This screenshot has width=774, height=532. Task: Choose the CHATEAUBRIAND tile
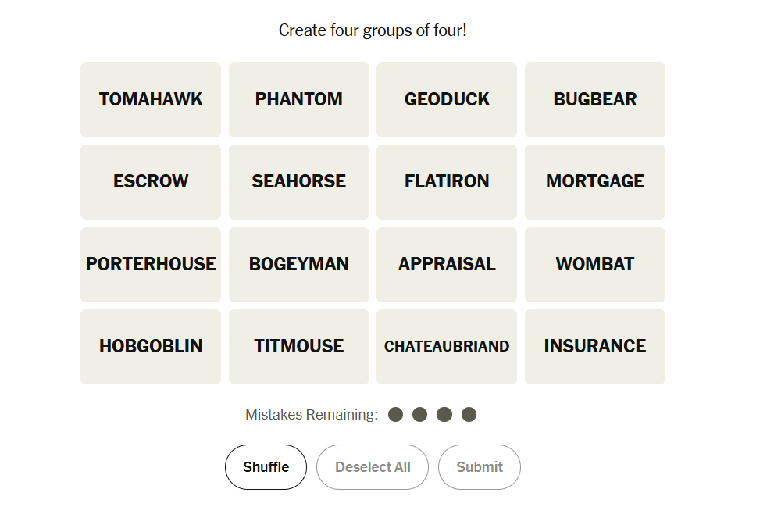[447, 347]
